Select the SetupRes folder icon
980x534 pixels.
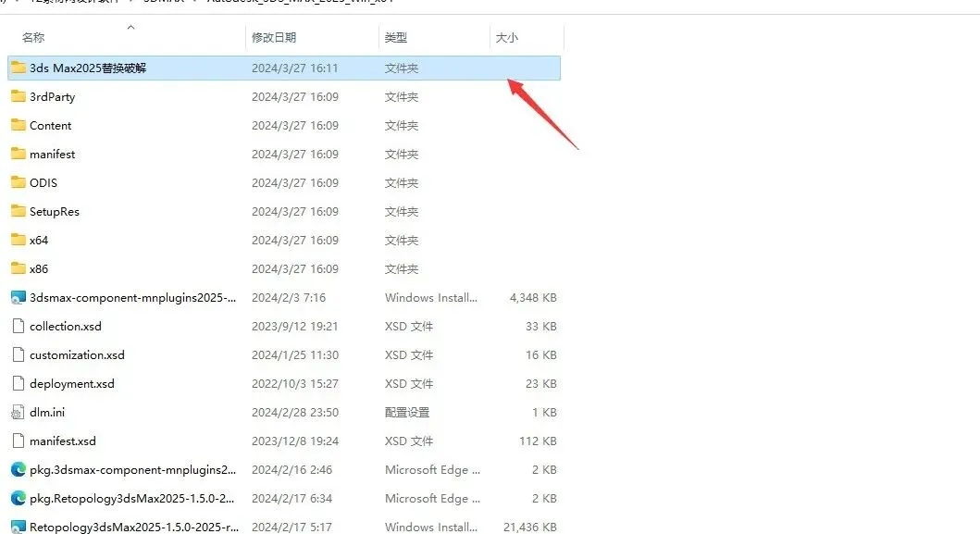(19, 211)
